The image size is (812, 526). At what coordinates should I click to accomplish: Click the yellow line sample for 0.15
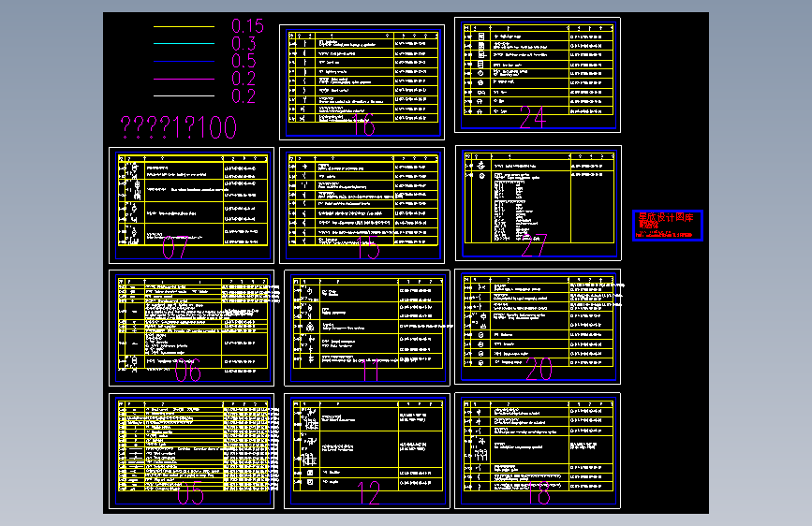coord(184,26)
